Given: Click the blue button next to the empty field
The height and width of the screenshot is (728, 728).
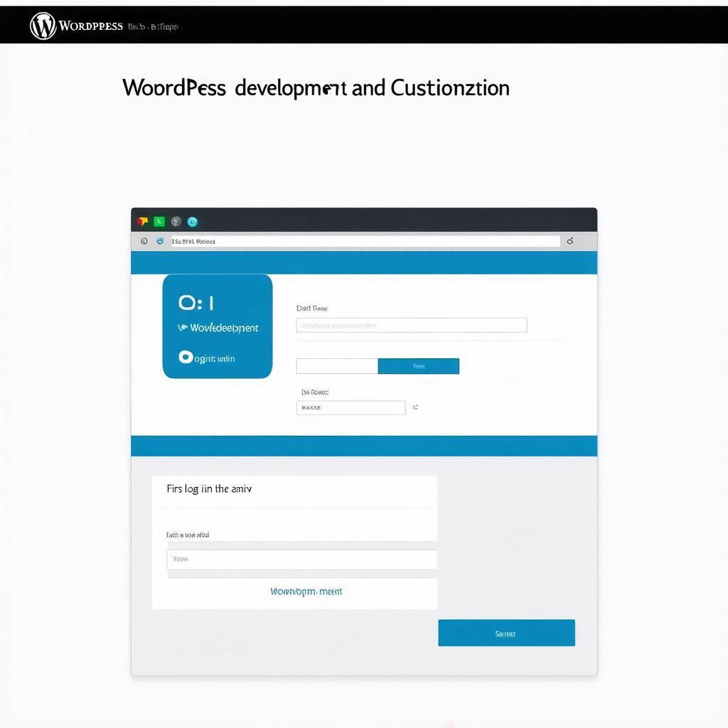Looking at the screenshot, I should click(x=418, y=366).
